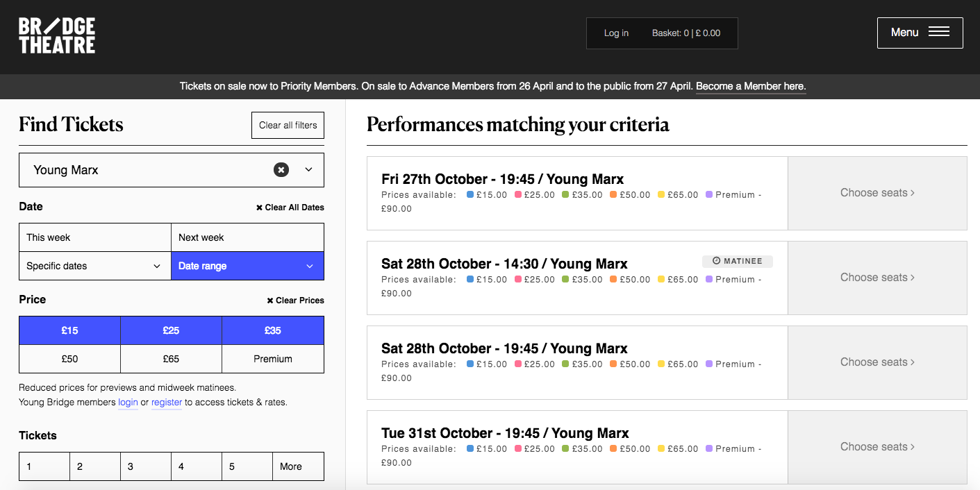Choose More tickets option
The height and width of the screenshot is (490, 980).
[299, 466]
